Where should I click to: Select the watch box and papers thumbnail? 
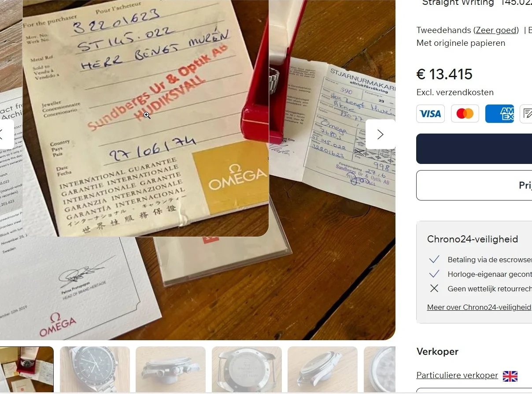click(26, 369)
